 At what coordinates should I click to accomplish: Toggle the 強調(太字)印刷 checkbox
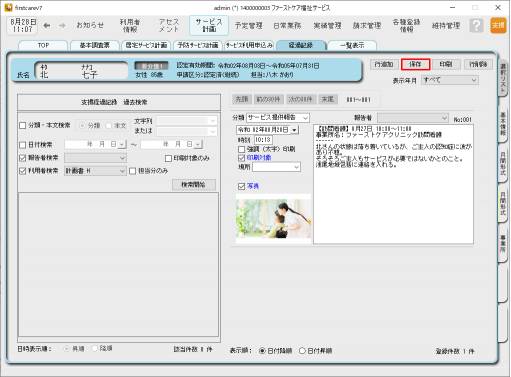click(x=241, y=149)
